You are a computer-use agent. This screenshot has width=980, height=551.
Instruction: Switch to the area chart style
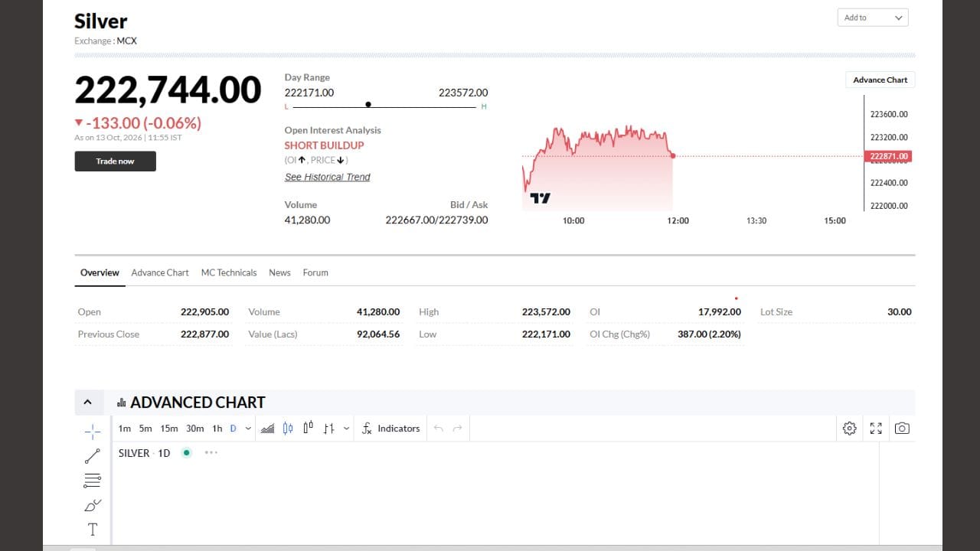267,429
